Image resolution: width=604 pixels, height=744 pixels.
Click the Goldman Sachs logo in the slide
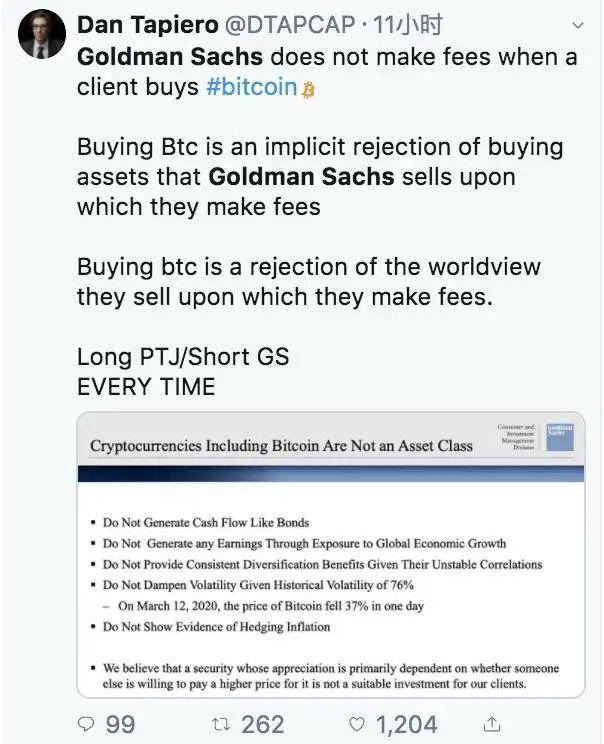pos(560,437)
